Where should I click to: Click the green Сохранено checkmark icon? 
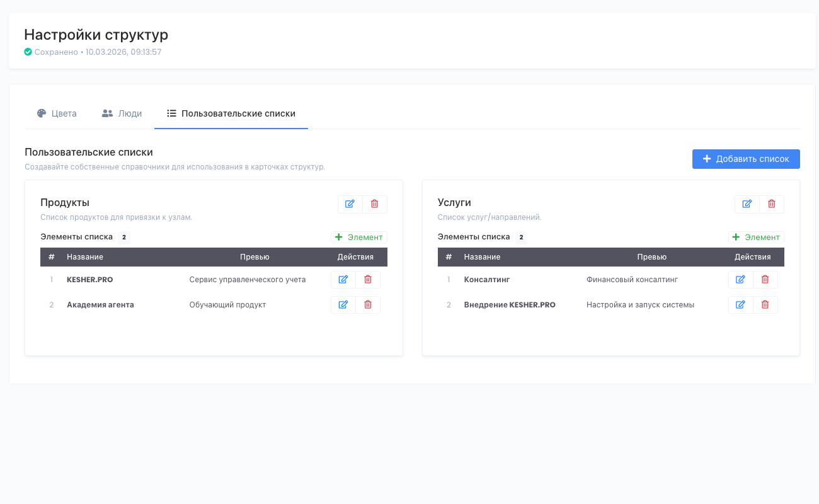click(x=28, y=52)
